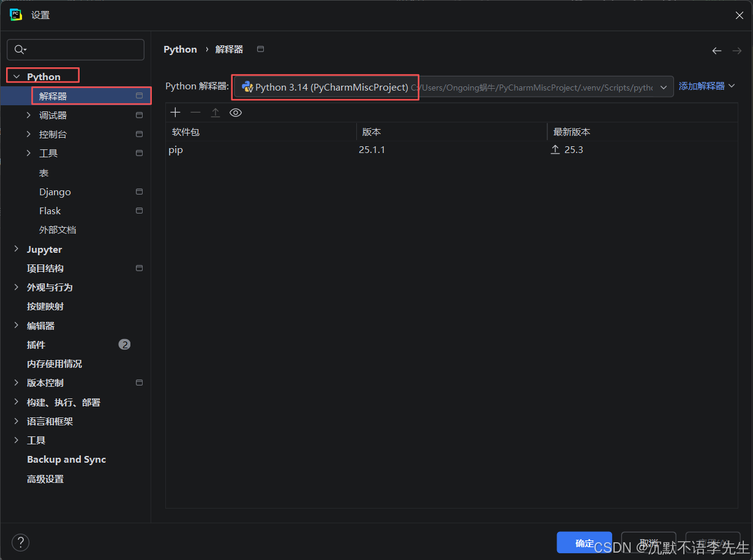Viewport: 753px width, 560px height.
Task: Click the help question mark button
Action: 20,542
